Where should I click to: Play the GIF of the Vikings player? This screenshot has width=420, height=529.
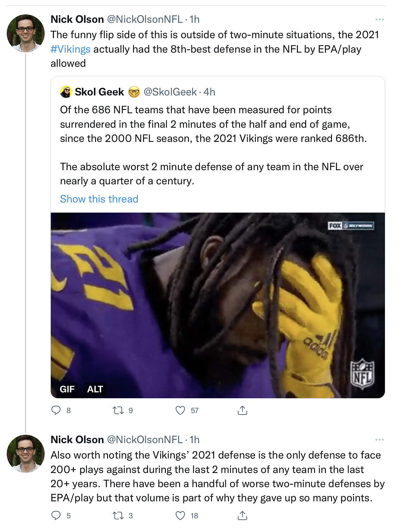click(218, 305)
